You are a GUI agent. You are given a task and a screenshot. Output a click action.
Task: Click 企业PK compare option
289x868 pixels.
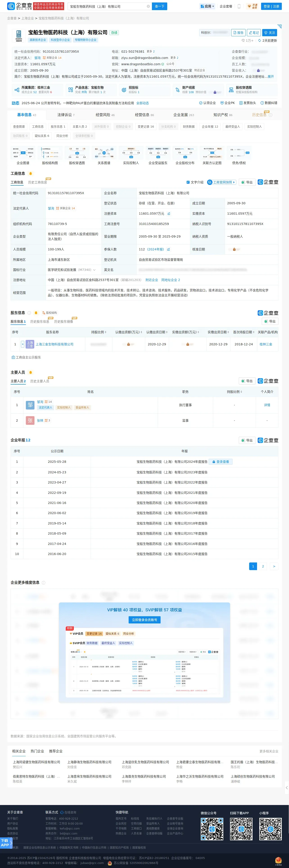228,103
